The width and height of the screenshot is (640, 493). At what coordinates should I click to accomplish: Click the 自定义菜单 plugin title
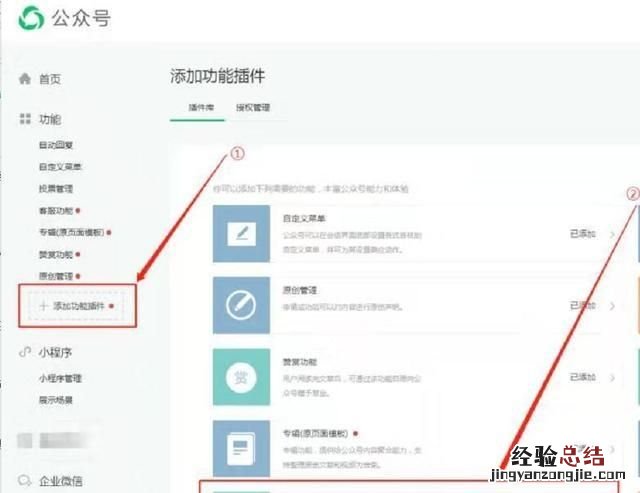(304, 219)
